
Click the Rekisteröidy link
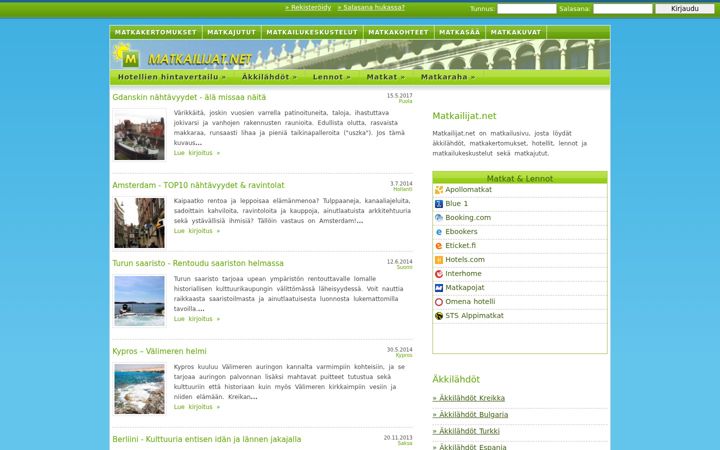pos(308,7)
